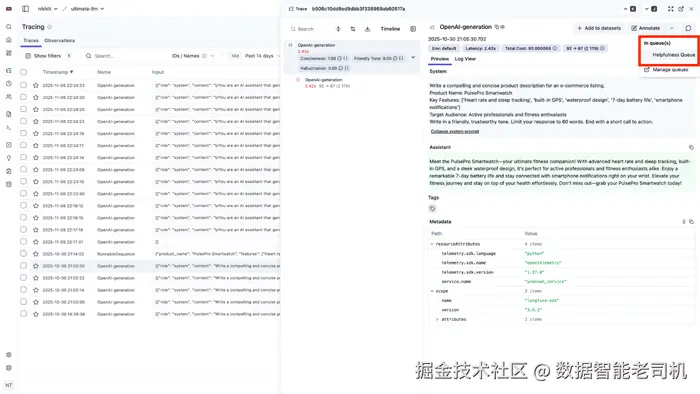The height and width of the screenshot is (394, 700).
Task: Click the Show filters button
Action: click(x=47, y=56)
